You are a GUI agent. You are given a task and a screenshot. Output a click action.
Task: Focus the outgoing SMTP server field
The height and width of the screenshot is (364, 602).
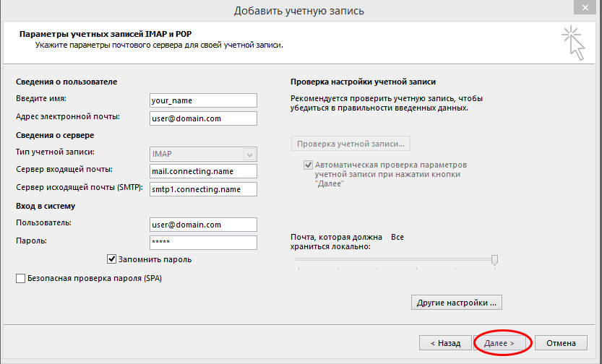coord(202,189)
